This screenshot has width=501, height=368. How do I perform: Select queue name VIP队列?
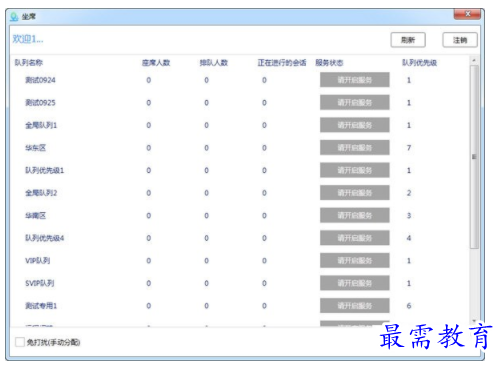pyautogui.click(x=38, y=260)
